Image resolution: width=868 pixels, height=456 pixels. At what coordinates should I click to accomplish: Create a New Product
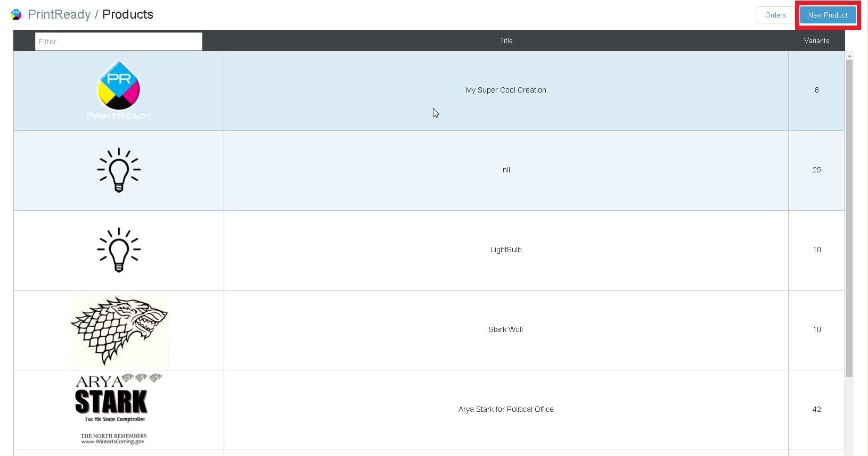pyautogui.click(x=828, y=15)
